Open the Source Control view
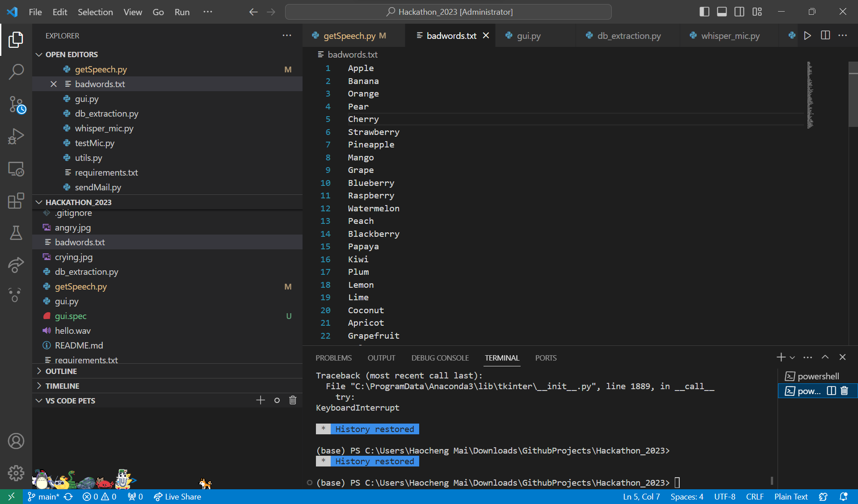This screenshot has height=504, width=858. pyautogui.click(x=16, y=105)
